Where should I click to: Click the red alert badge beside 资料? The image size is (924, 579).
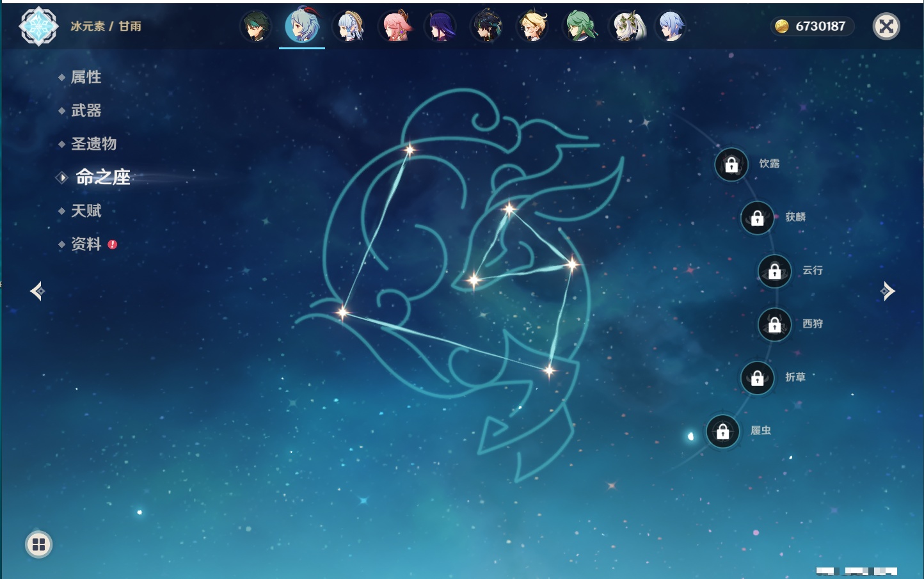pyautogui.click(x=113, y=244)
